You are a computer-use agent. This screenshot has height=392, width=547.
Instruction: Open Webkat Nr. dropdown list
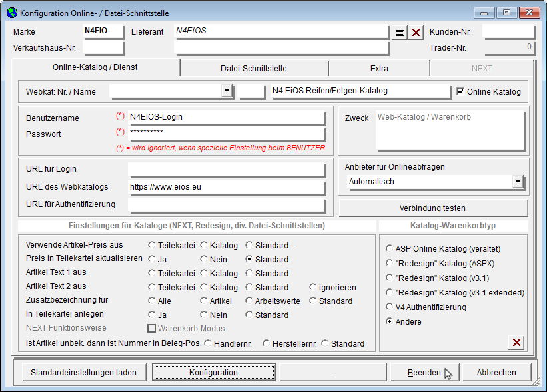pos(227,91)
